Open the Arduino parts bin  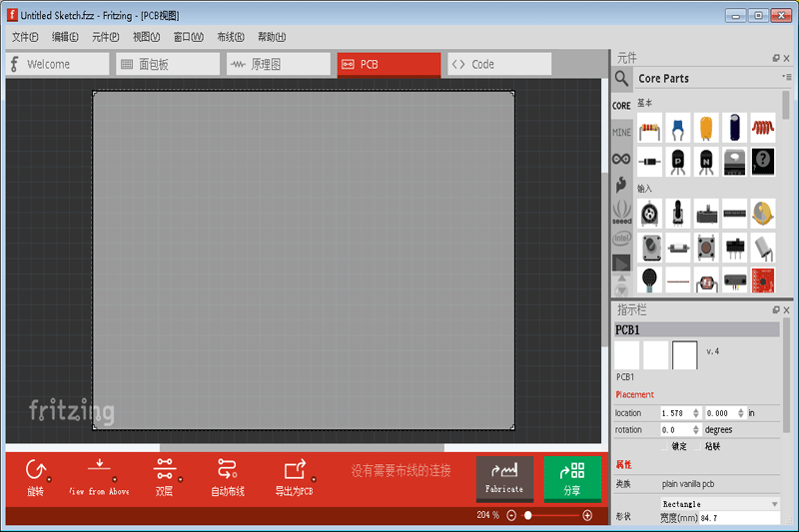click(x=622, y=160)
